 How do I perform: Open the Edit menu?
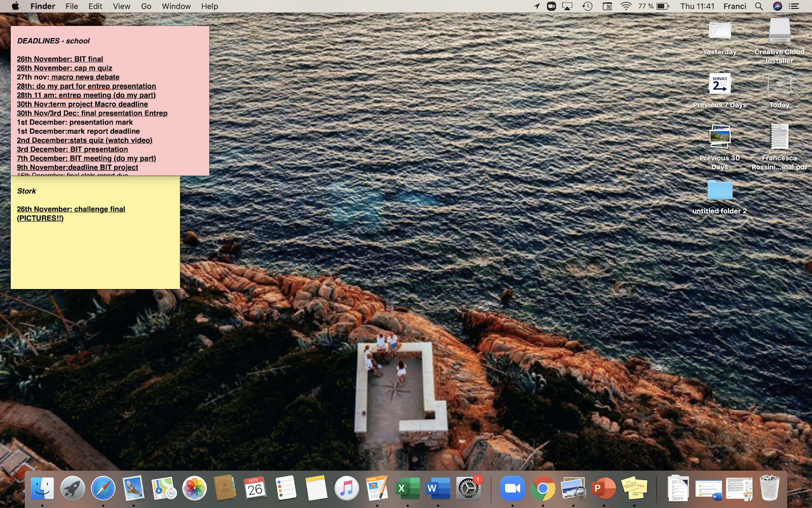coord(95,6)
